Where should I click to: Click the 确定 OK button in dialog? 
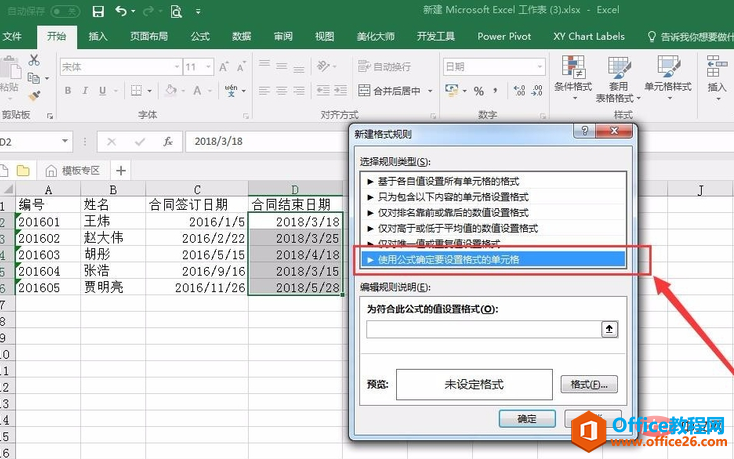tap(527, 419)
